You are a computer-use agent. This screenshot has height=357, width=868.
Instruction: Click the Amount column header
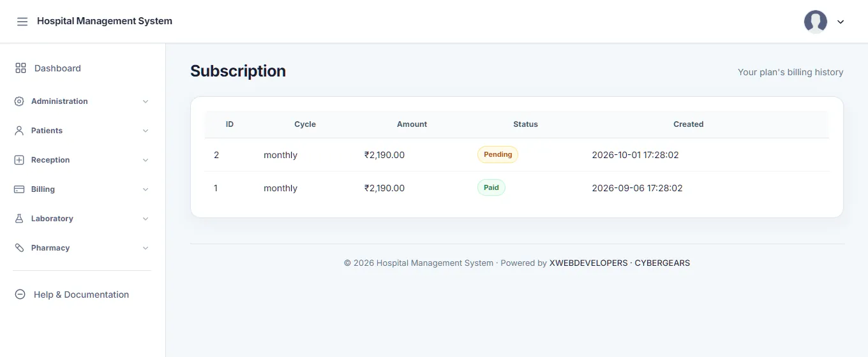tap(412, 124)
